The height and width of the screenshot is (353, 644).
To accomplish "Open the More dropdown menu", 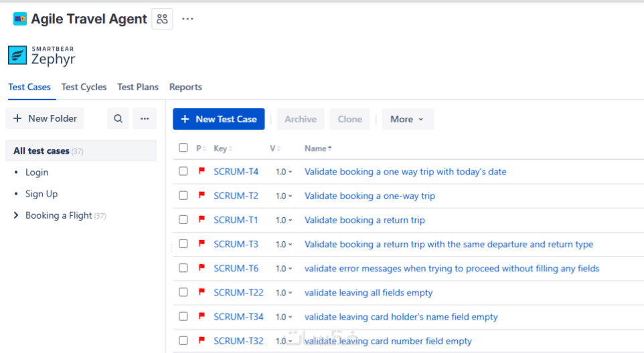I will (x=407, y=119).
